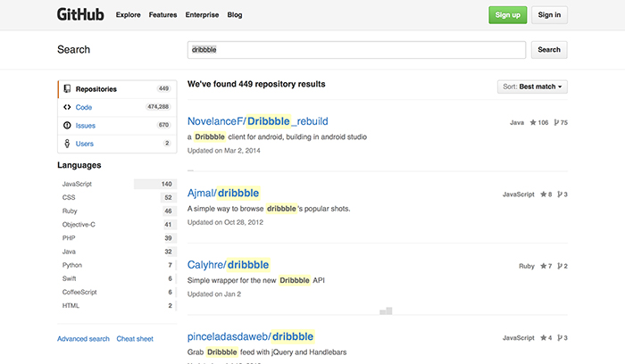This screenshot has height=364, width=625.
Task: Click the Languages heading
Action: [x=79, y=165]
